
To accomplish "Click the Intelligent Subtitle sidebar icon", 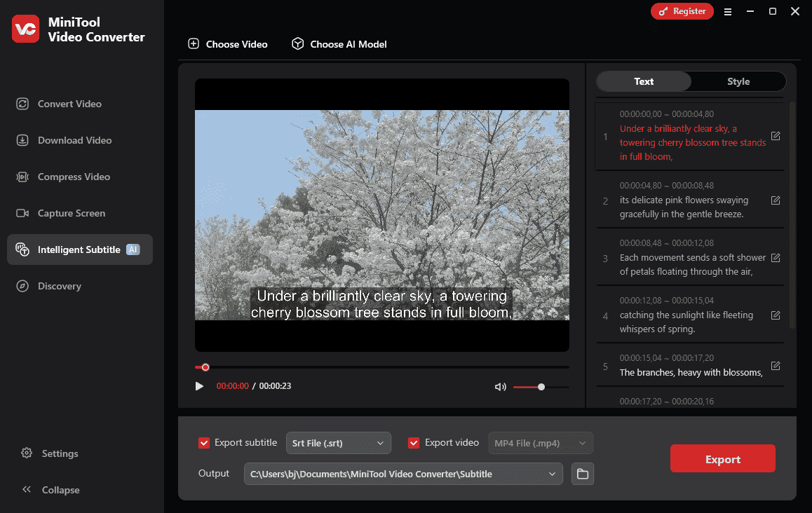I will pos(22,249).
